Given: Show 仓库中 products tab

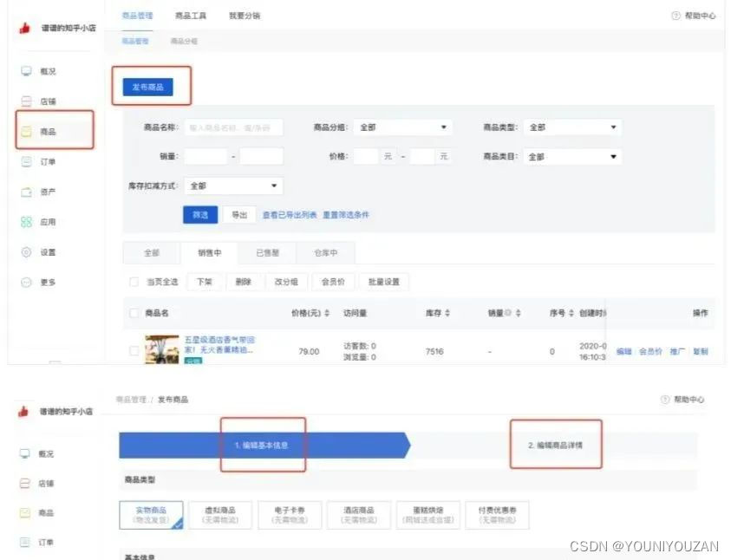Looking at the screenshot, I should point(325,253).
